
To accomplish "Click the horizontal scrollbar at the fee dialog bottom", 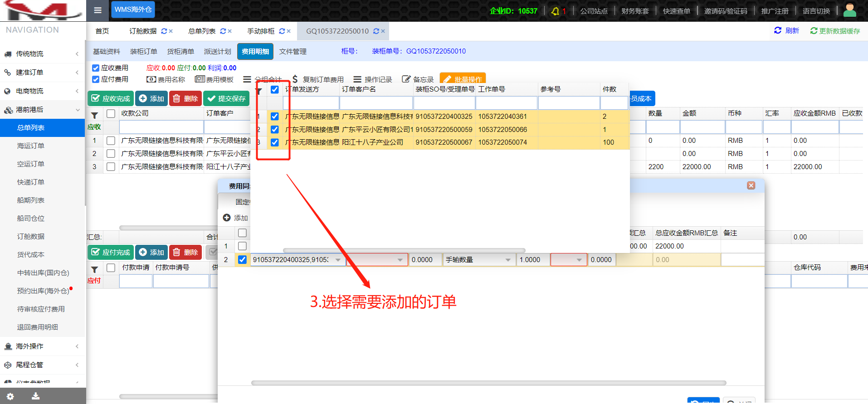I will point(488,383).
